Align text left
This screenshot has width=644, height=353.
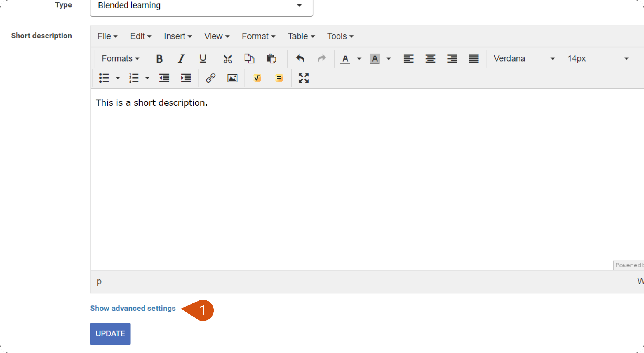click(408, 59)
